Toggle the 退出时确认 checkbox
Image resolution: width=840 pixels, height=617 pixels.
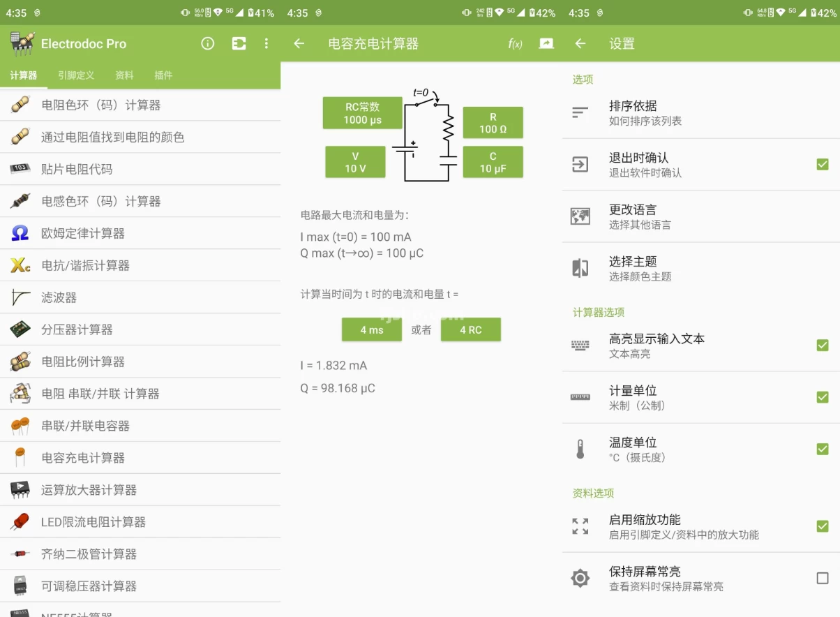[822, 165]
